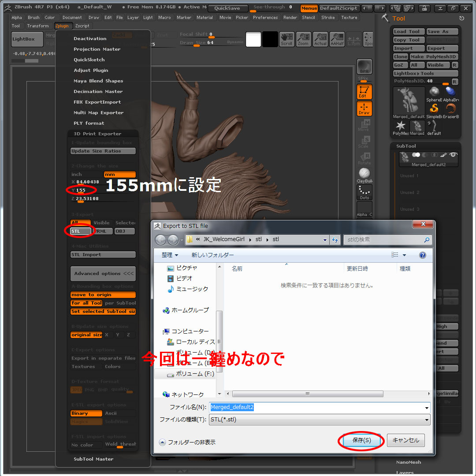476x476 pixels.
Task: Switch units to inch
Action: click(x=86, y=174)
